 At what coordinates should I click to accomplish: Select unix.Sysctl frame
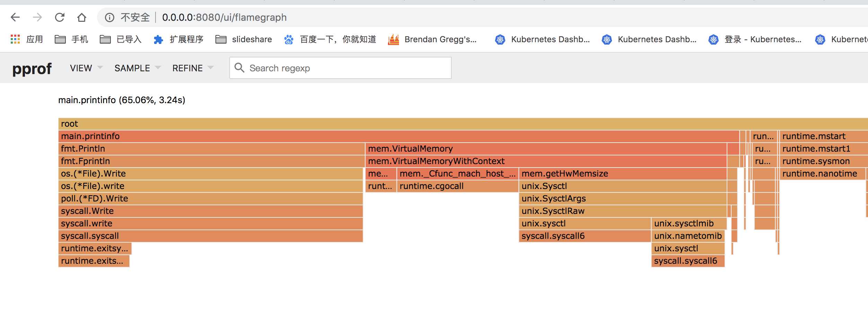(x=623, y=186)
